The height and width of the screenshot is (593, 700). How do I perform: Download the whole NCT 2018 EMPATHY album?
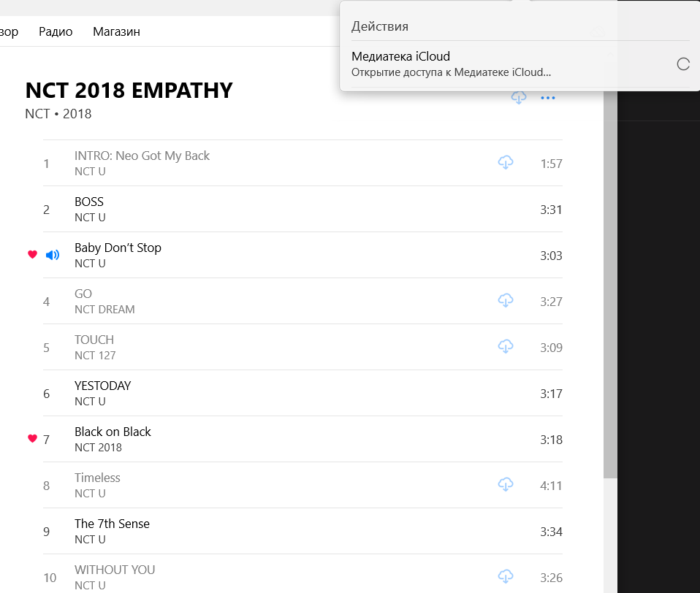(x=519, y=98)
